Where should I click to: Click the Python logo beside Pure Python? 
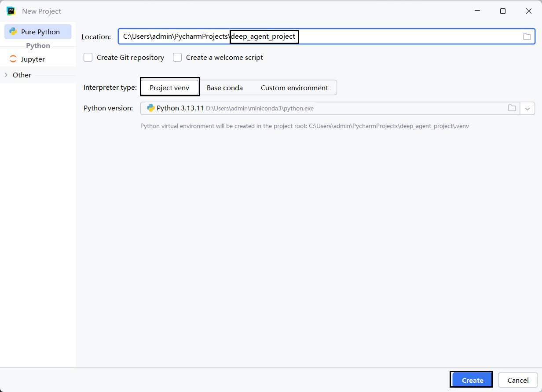pos(13,32)
